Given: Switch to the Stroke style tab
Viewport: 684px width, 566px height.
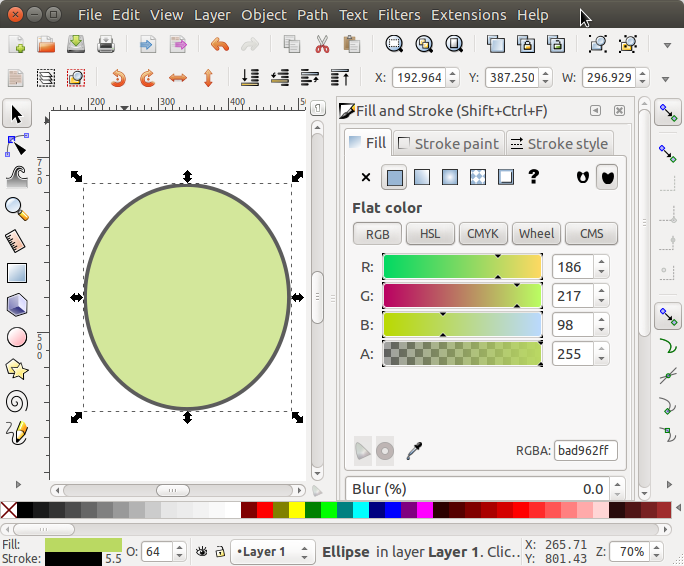Looking at the screenshot, I should [558, 143].
